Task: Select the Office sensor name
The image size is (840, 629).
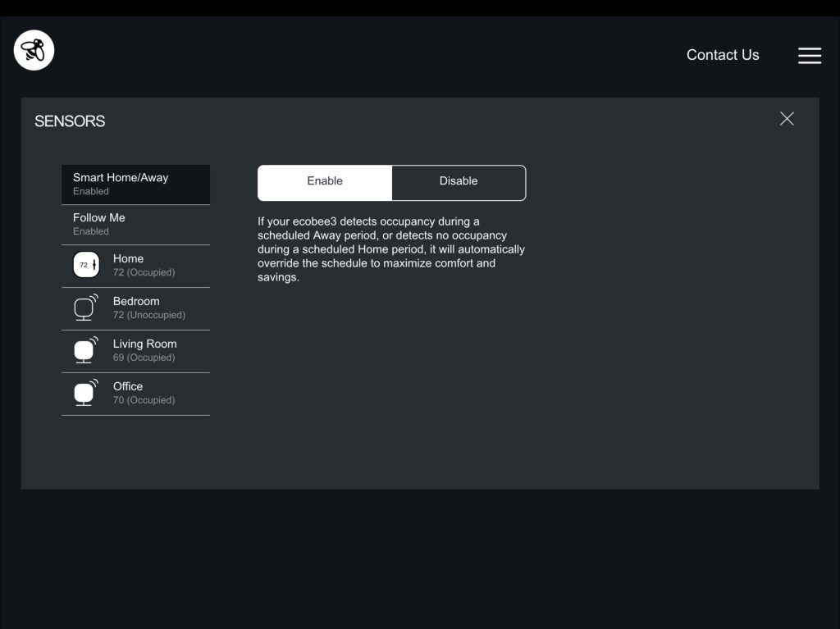Action: point(128,386)
